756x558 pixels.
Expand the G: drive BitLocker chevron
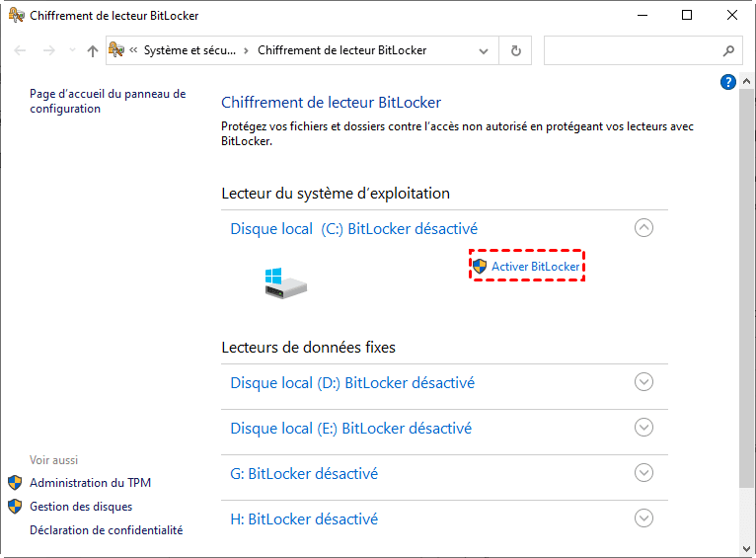643,473
